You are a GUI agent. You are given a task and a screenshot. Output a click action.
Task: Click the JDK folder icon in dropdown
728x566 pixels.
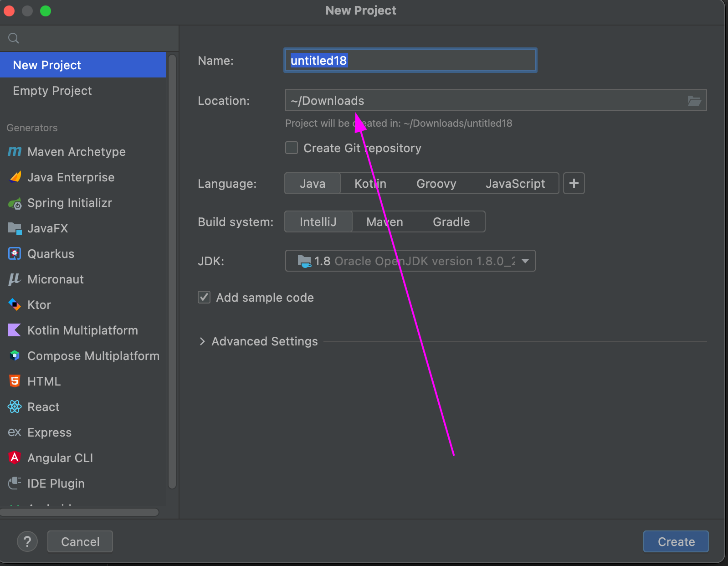(304, 261)
